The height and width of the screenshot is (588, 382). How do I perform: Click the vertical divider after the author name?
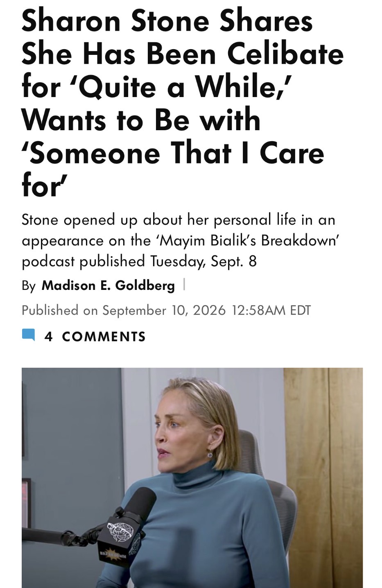(184, 285)
